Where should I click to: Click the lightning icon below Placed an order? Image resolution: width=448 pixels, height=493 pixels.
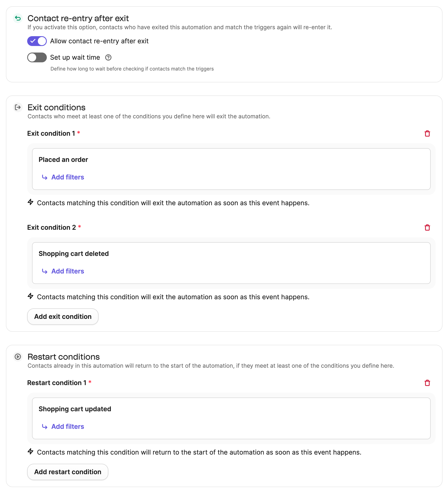tap(31, 203)
